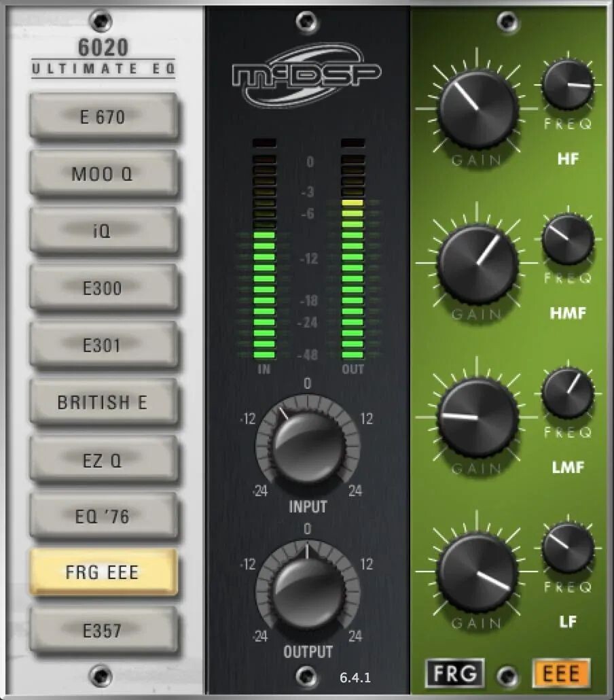Pick the E301 EQ module
614x700 pixels.
click(103, 345)
